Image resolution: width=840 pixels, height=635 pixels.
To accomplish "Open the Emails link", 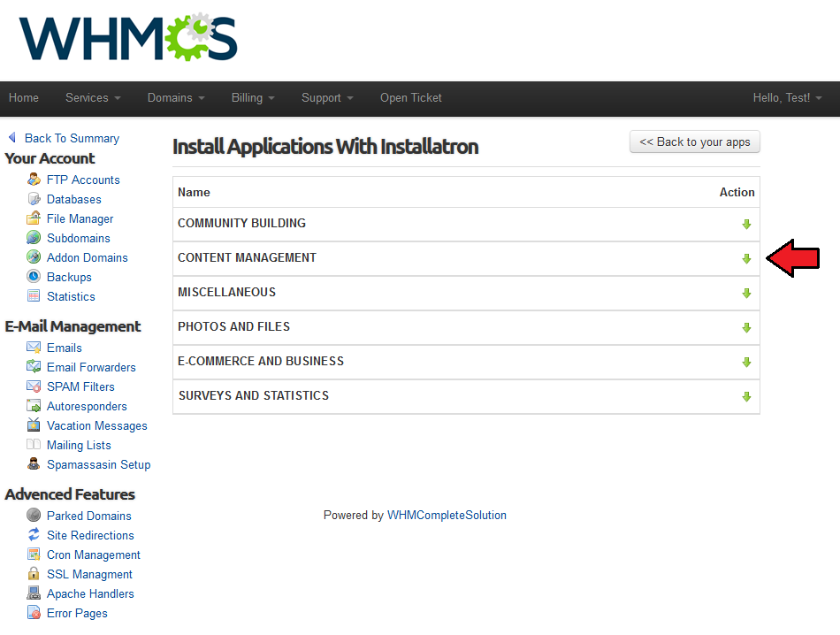I will 65,348.
